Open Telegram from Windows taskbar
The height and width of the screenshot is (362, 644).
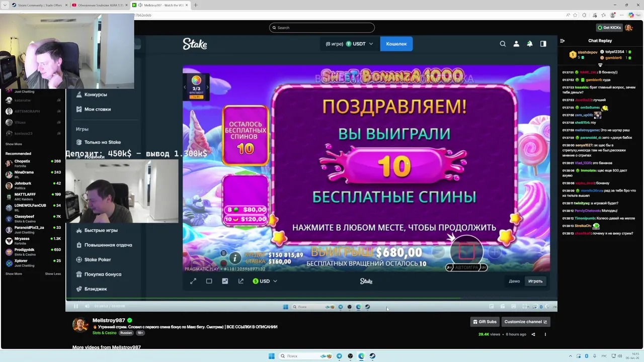point(339,356)
